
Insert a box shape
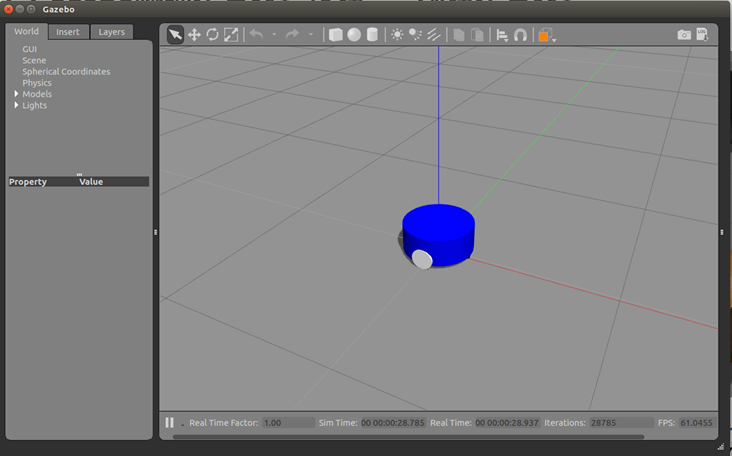coord(335,35)
